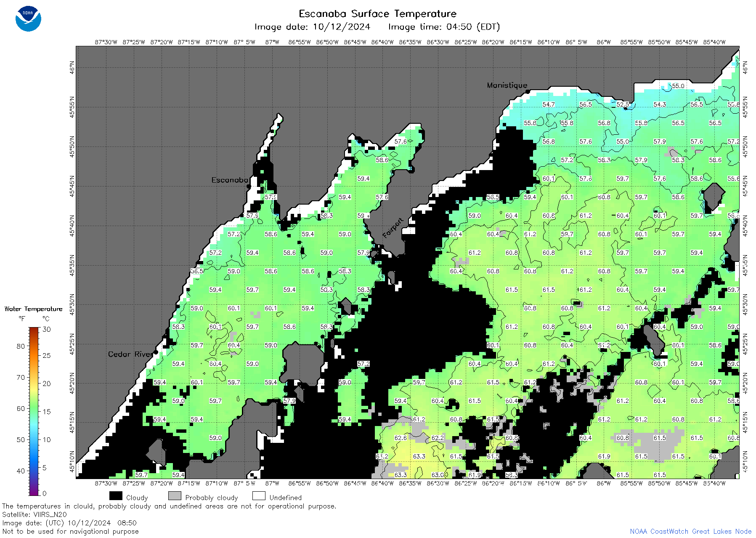
Task: Click the Escanaba location dot marker
Action: [249, 186]
